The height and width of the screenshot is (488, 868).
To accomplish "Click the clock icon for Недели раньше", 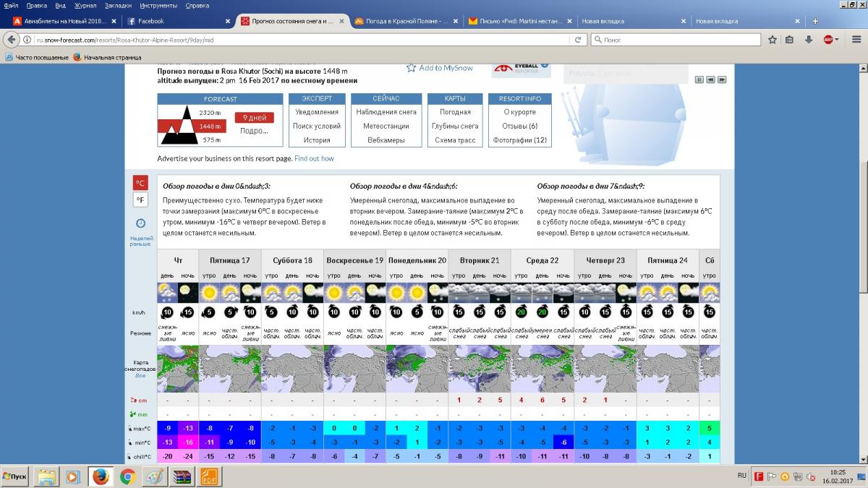I will [x=140, y=223].
